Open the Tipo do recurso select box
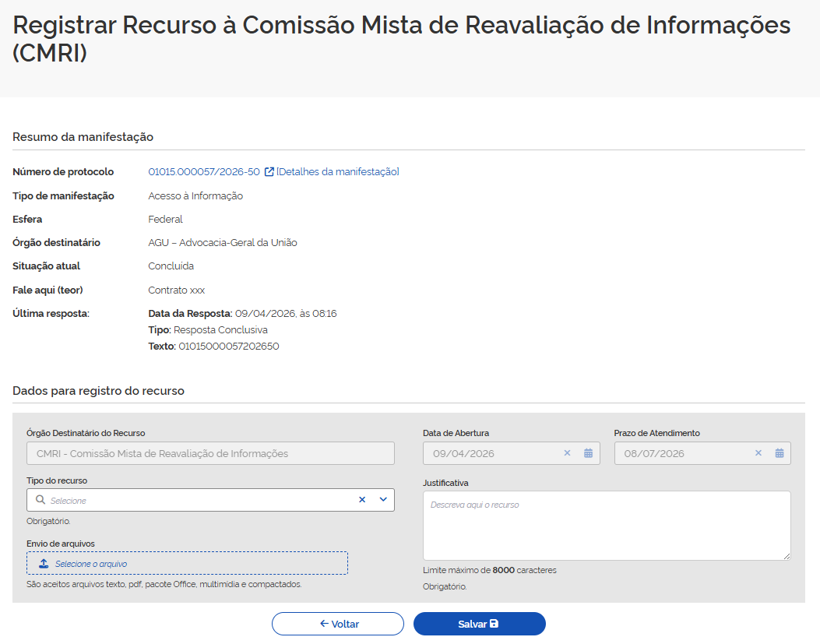 [195, 500]
